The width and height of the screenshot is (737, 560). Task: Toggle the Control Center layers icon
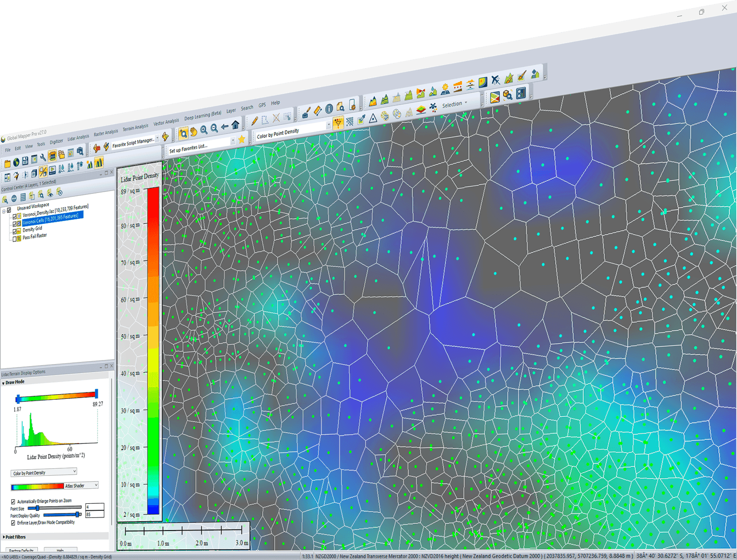click(x=53, y=156)
